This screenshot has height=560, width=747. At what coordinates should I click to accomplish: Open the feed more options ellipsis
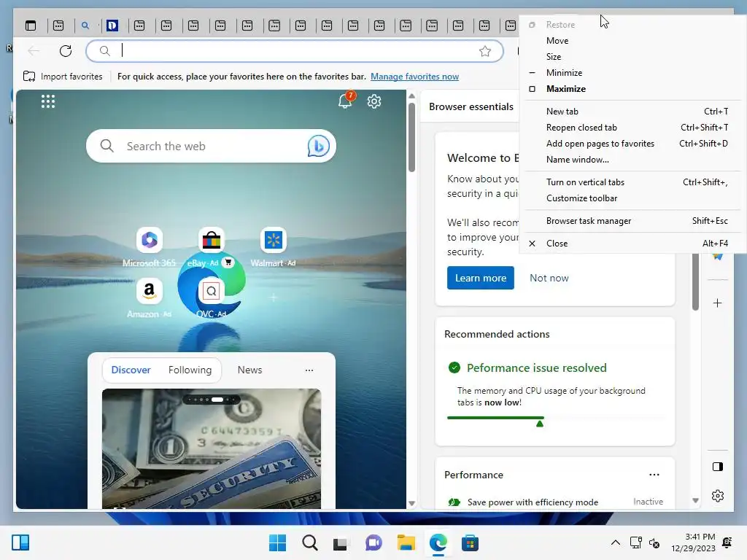coord(309,370)
